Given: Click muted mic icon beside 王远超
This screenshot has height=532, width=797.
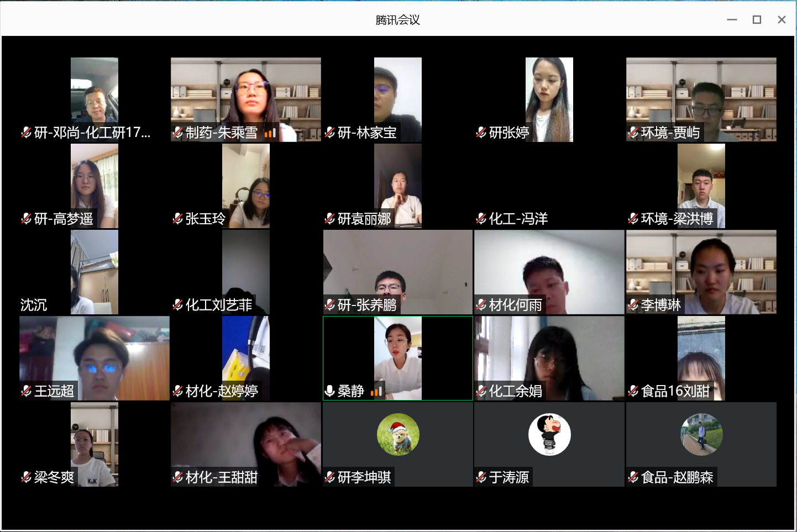Looking at the screenshot, I should (26, 391).
